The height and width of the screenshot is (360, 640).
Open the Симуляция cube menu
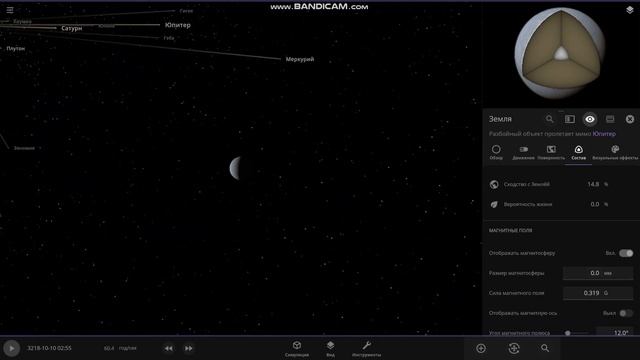[x=297, y=349]
